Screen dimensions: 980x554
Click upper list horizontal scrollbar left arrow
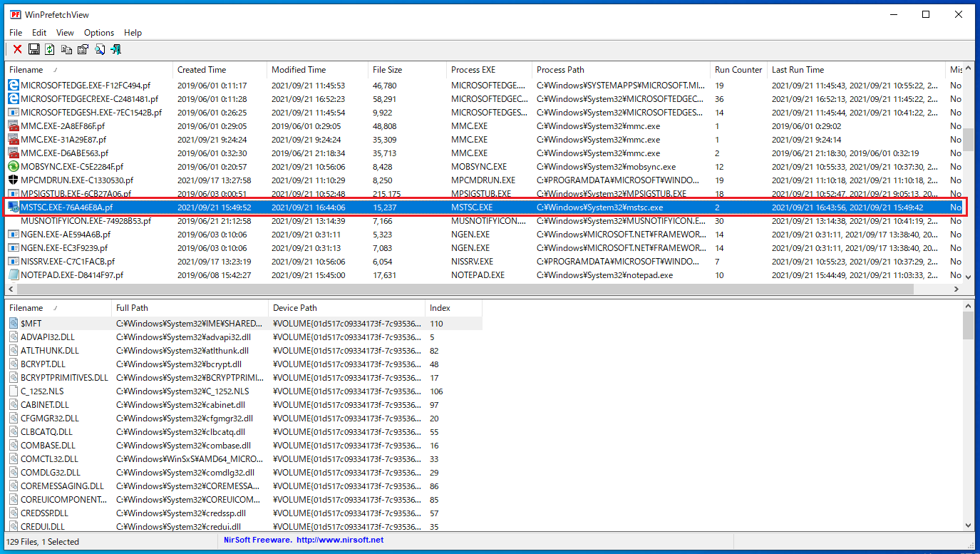point(11,289)
